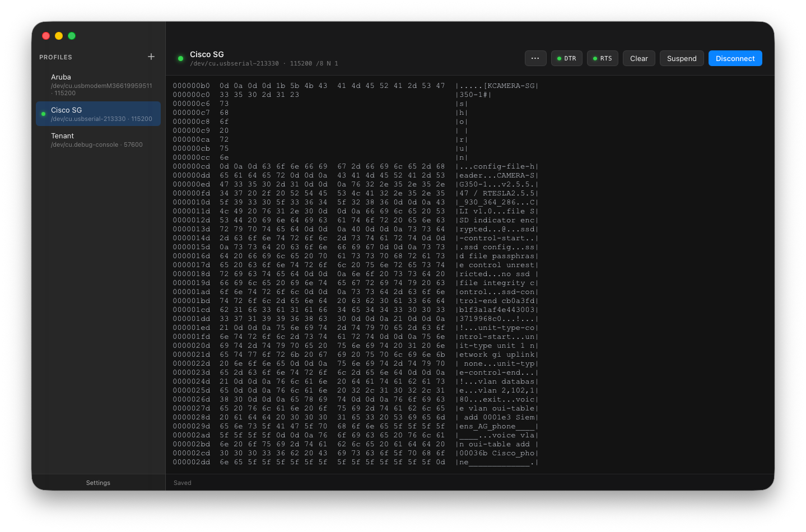806x532 pixels.
Task: Click the PROFILES section header
Action: pyautogui.click(x=55, y=57)
